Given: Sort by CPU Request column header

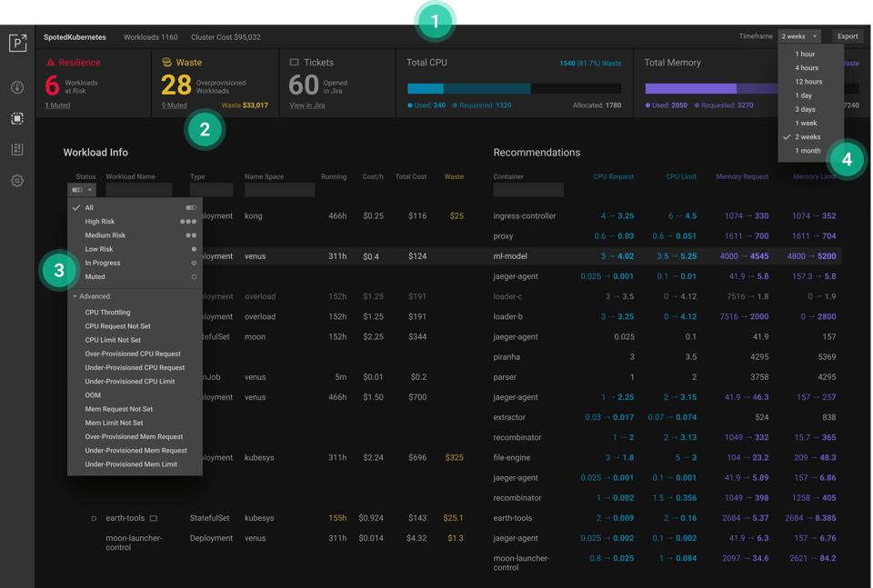Looking at the screenshot, I should coord(613,176).
